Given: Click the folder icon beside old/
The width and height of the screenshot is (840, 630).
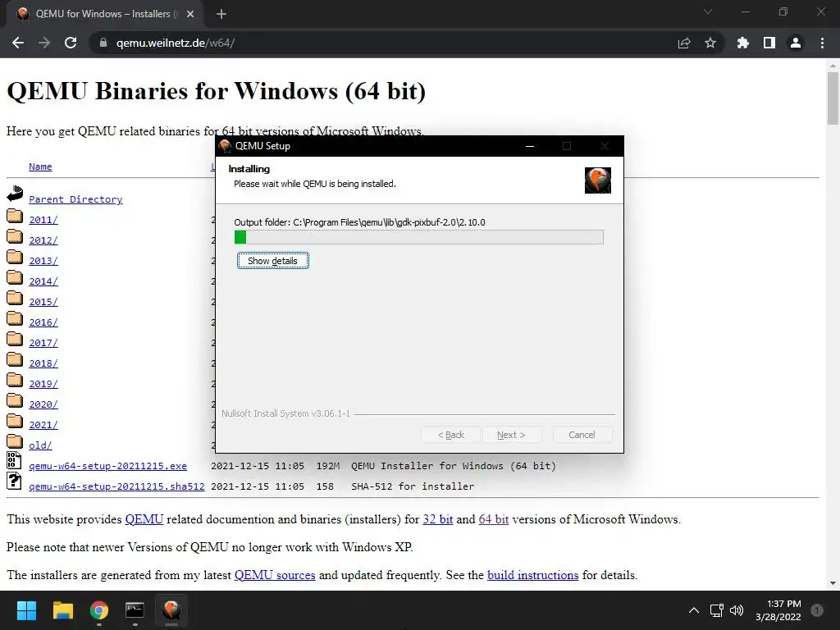Looking at the screenshot, I should 15,441.
